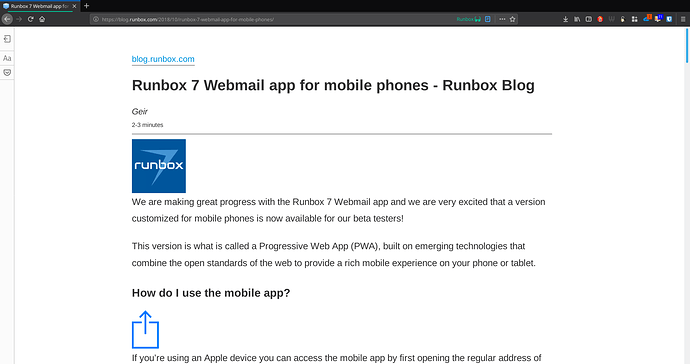
Task: Click the page vertical scrollbar thumb
Action: [687, 46]
